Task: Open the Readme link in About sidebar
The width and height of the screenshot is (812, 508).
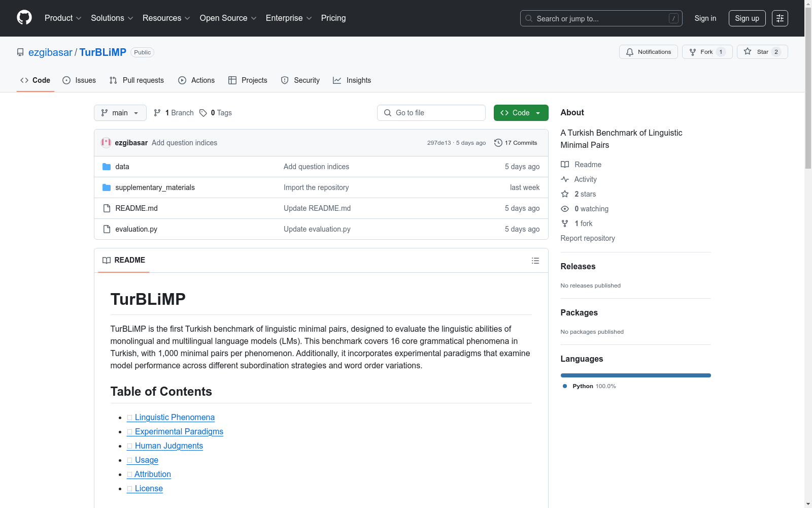Action: pos(581,165)
